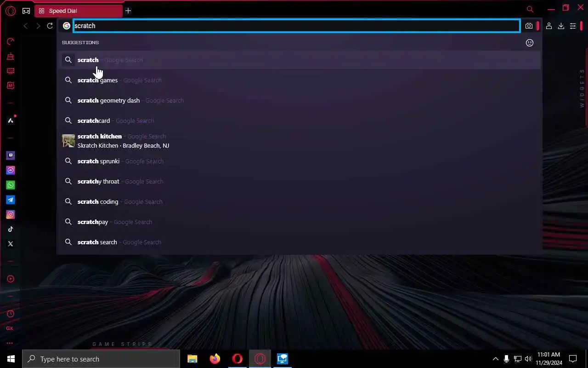
Task: Show hidden system tray icons
Action: click(x=495, y=359)
